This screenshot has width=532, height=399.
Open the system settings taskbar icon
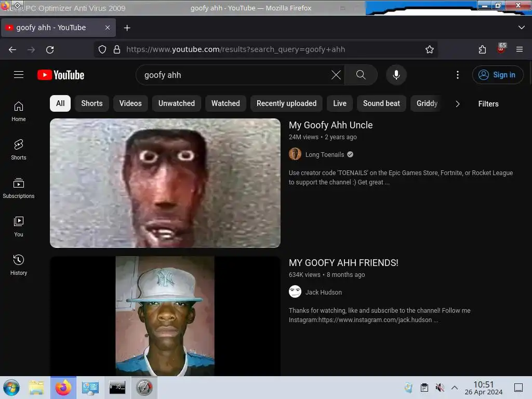tap(90, 388)
